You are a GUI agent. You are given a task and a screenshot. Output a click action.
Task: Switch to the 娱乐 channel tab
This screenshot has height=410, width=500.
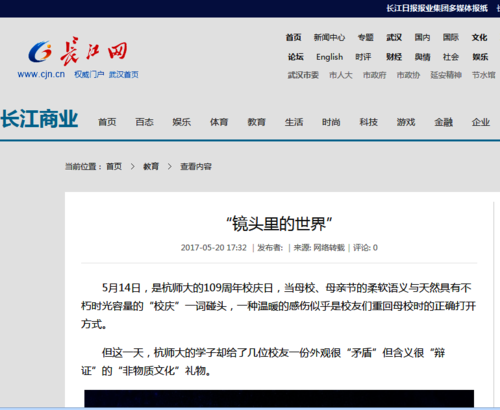click(x=182, y=122)
